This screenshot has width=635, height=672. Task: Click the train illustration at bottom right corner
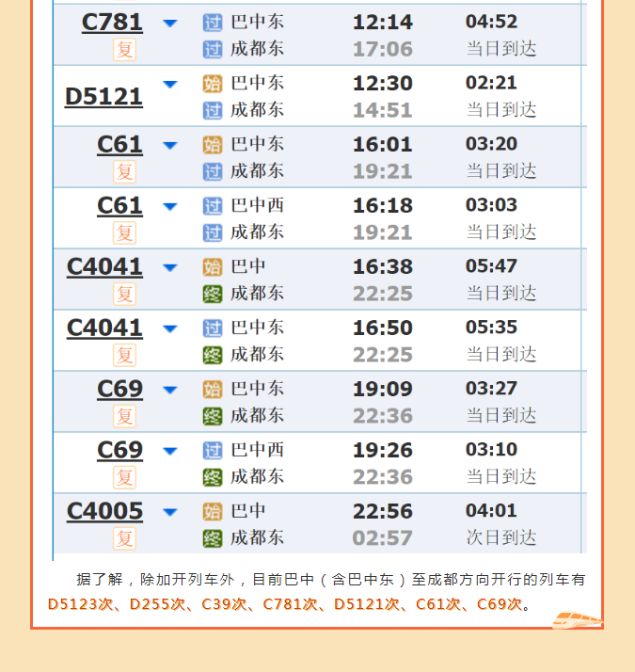click(x=578, y=620)
